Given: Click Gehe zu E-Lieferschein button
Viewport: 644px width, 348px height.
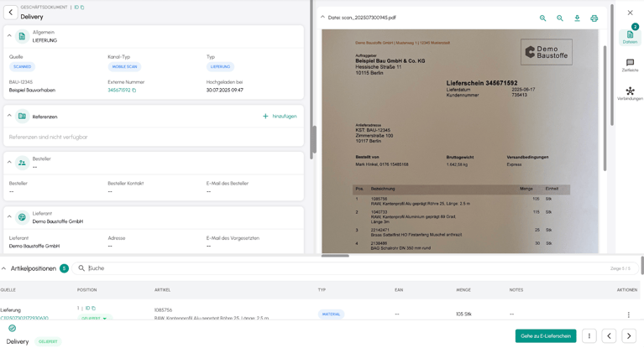Looking at the screenshot, I should [x=545, y=335].
